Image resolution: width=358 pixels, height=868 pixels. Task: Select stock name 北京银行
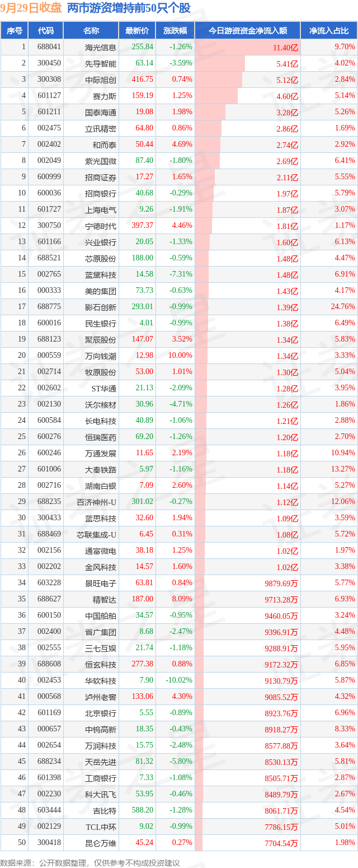pos(101,713)
